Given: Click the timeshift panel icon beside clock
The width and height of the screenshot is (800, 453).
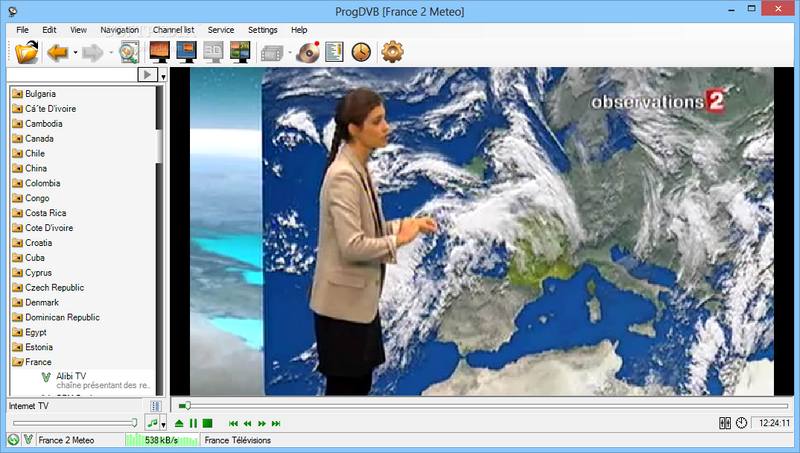Looking at the screenshot, I should click(724, 423).
